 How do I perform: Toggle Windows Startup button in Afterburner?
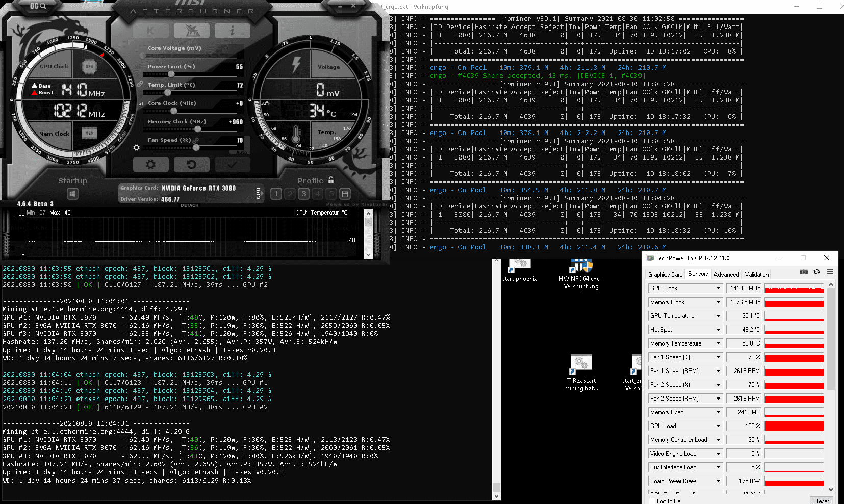point(72,194)
